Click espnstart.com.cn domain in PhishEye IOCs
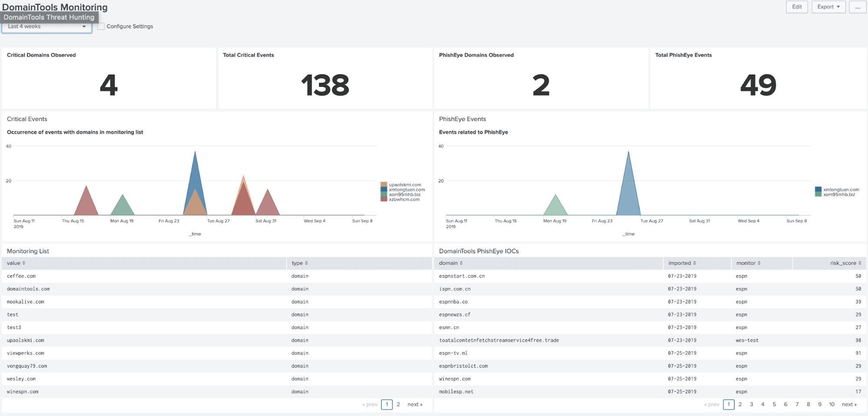Image resolution: width=868 pixels, height=416 pixels. 462,276
